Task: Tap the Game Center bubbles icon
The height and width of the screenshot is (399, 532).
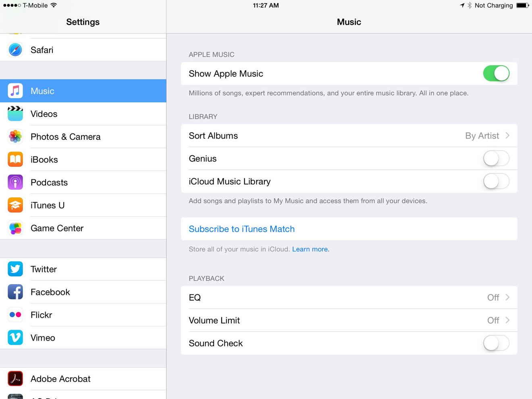Action: click(x=15, y=228)
